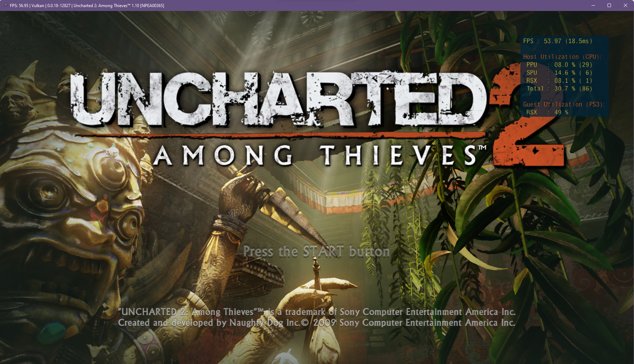Screen dimensions: 634x364
Task: Click the window title reading Uncharted 2: Among Thieves
Action: pos(102,6)
